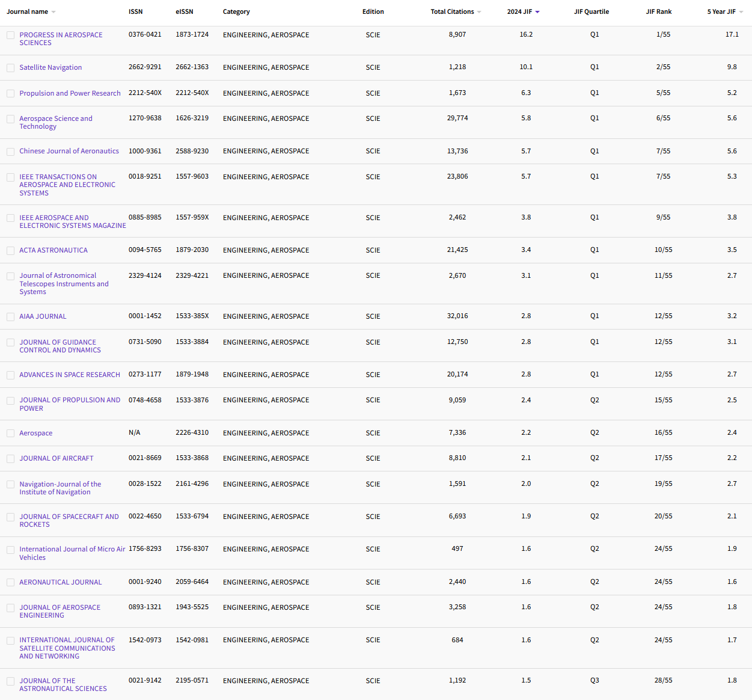The width and height of the screenshot is (752, 700).
Task: Click the JIF Quartile column header
Action: 592,11
